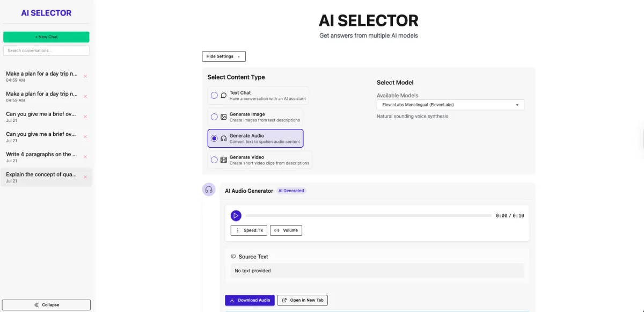Select the Generate Image radio option

[214, 117]
